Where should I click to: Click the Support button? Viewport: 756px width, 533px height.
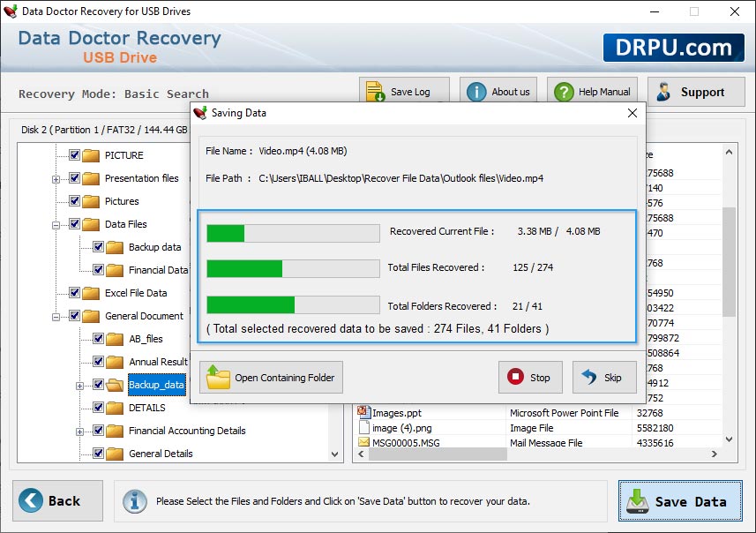696,92
